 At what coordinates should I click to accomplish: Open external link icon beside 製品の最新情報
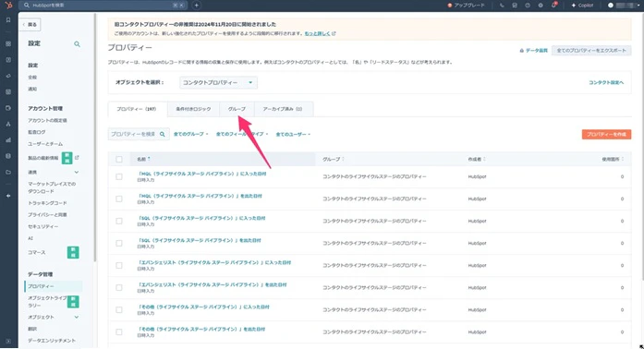[77, 158]
